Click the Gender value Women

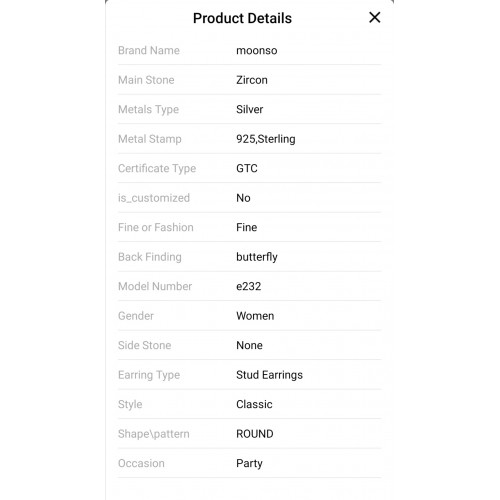pyautogui.click(x=255, y=316)
